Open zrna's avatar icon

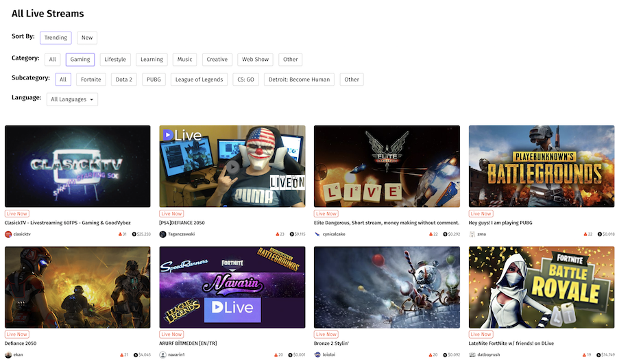click(472, 234)
